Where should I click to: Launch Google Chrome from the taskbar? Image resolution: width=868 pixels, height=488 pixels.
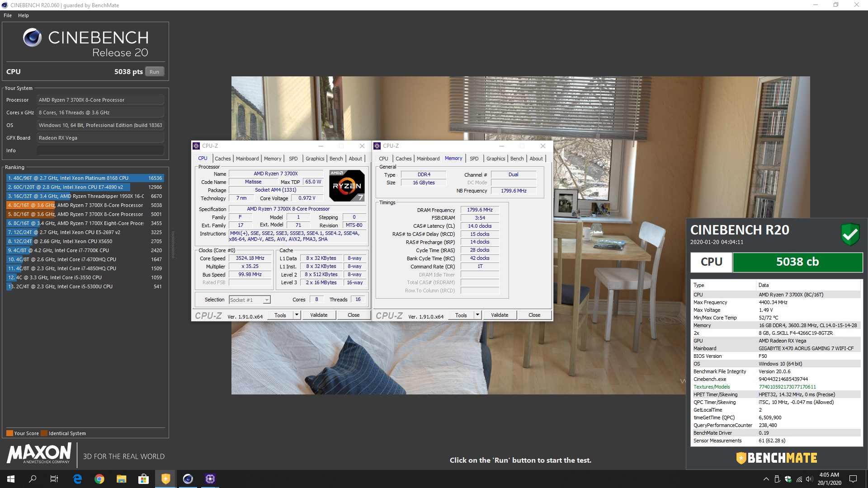[x=99, y=479]
